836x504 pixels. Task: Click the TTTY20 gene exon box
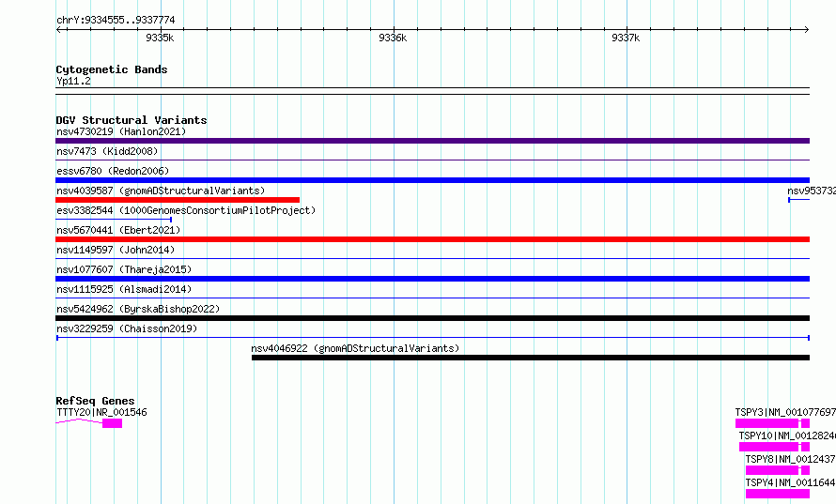click(x=112, y=423)
